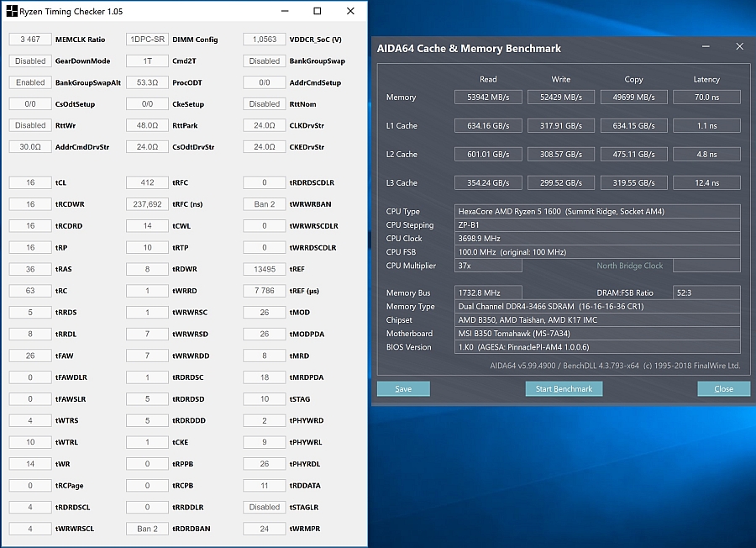756x548 pixels.
Task: Click the Memory Bus 1732.8 MHz field
Action: (x=488, y=292)
